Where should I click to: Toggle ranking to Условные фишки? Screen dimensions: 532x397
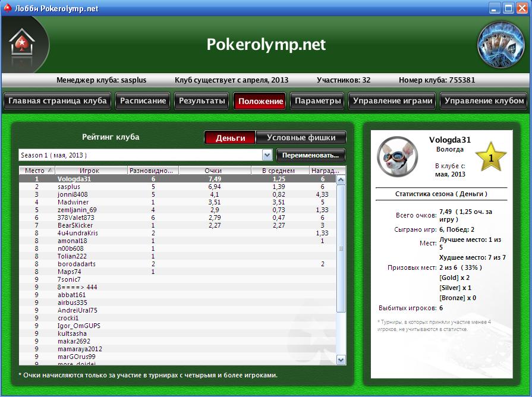[x=301, y=137]
